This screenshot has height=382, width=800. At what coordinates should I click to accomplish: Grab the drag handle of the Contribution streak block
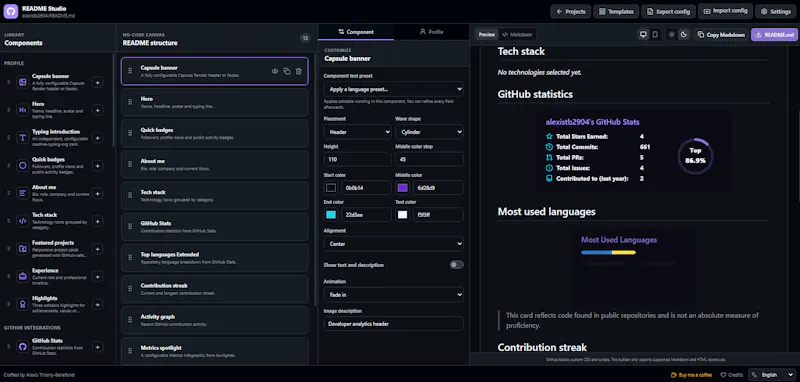point(130,289)
